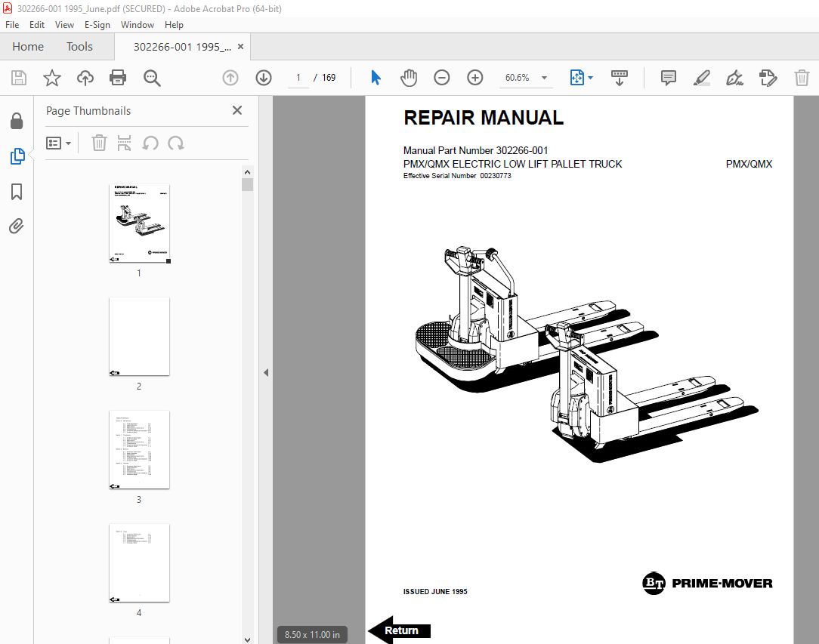Click Effective Serial Number 00230773 text
The width and height of the screenshot is (819, 644).
pyautogui.click(x=457, y=176)
